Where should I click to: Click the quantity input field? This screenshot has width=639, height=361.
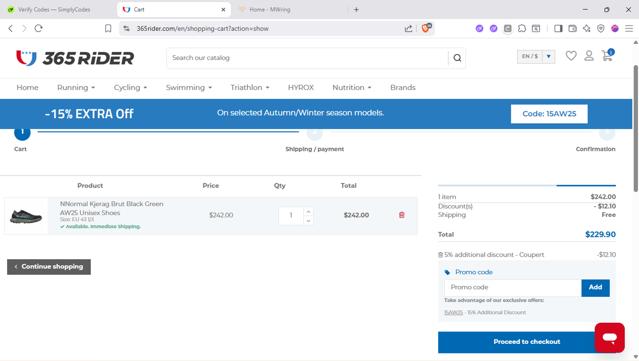tap(291, 216)
